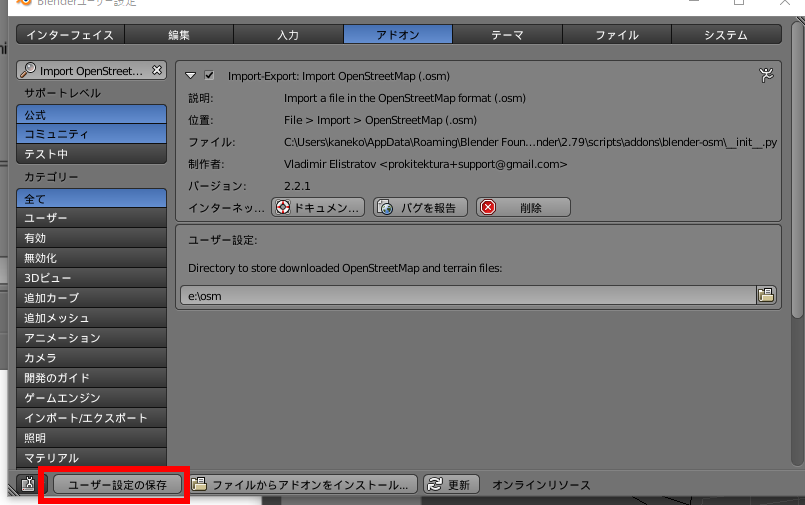This screenshot has height=505, width=805.
Task: Switch to the インターフェイス tab
Action: click(x=70, y=35)
